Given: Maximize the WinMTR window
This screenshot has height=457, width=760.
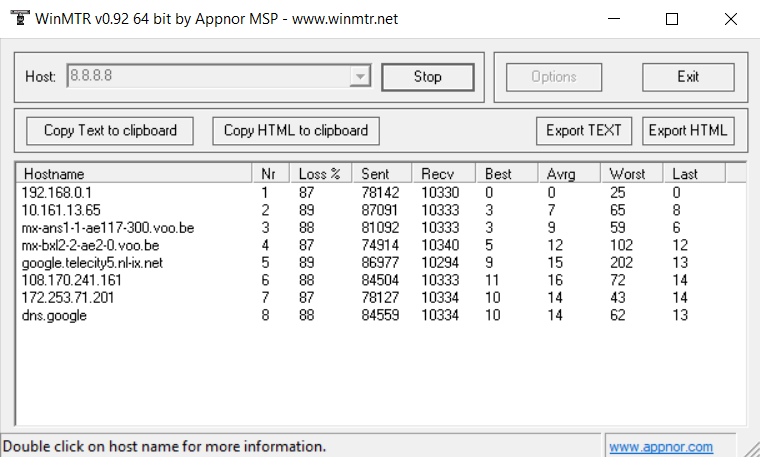Looking at the screenshot, I should pos(672,19).
